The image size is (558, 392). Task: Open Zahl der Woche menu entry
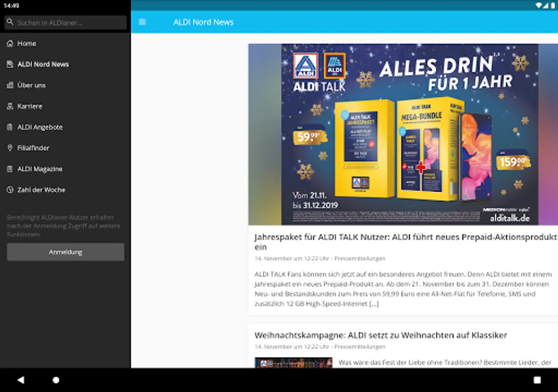pyautogui.click(x=65, y=190)
